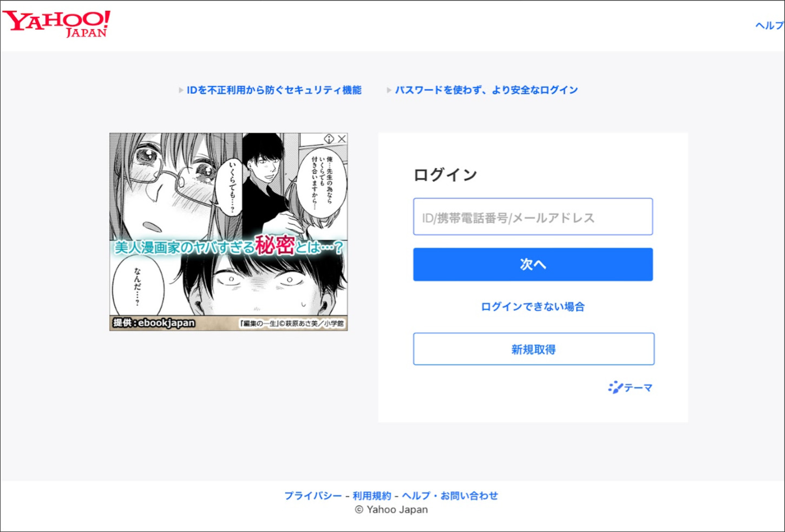The height and width of the screenshot is (532, 785).
Task: Click the Yahoo! JAPAN logo
Action: click(56, 24)
